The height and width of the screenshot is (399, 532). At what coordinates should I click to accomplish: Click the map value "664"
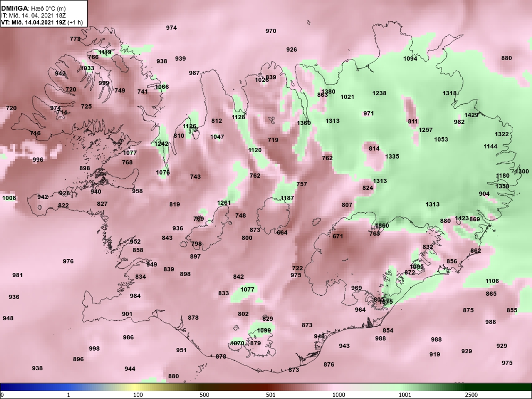pyautogui.click(x=281, y=232)
